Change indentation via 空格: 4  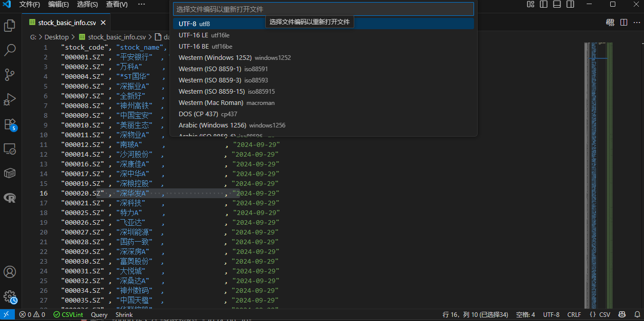click(x=525, y=315)
